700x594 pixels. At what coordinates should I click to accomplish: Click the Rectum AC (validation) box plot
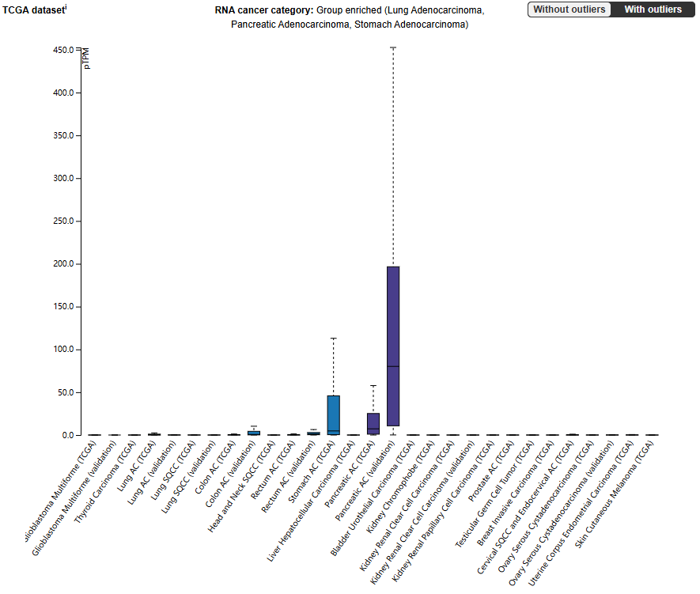point(313,433)
